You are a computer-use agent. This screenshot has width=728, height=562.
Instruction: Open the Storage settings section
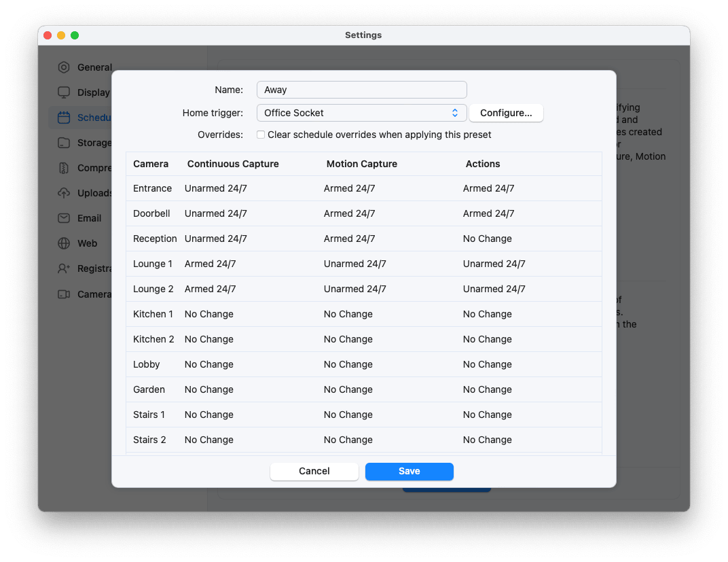coord(65,143)
